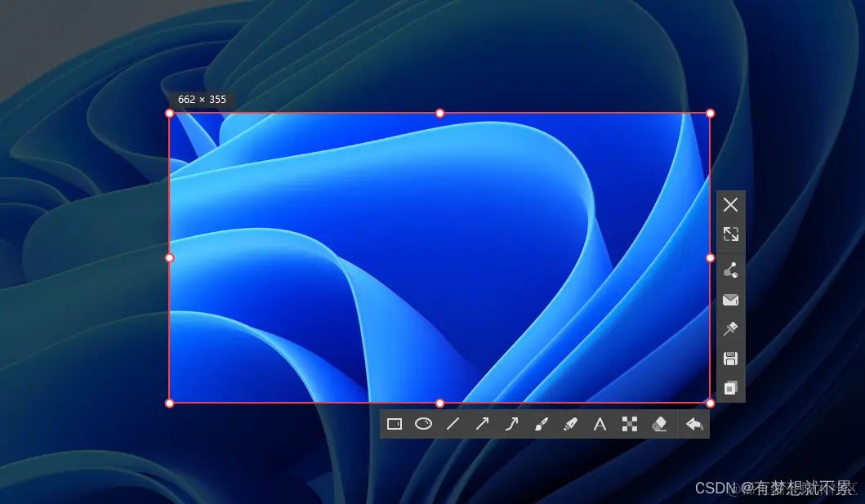Viewport: 865px width, 504px height.
Task: Activate the highlighter marker tool
Action: pos(570,423)
